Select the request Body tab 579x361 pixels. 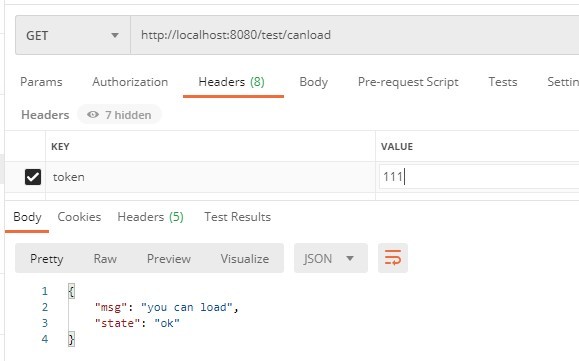tap(314, 82)
